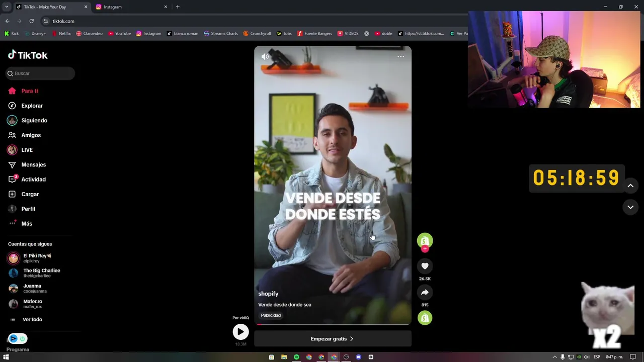Open the doble bookmark
Screen dimensions: 644x362
(383, 34)
